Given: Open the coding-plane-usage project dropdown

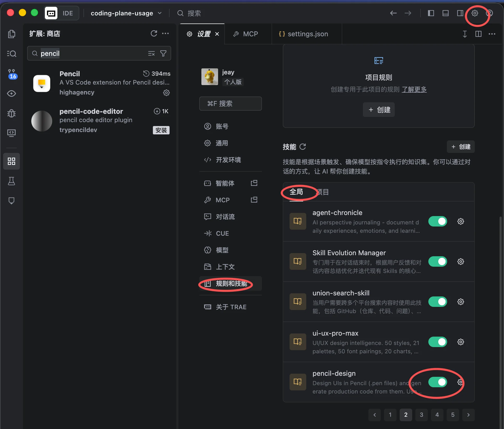Looking at the screenshot, I should tap(160, 13).
